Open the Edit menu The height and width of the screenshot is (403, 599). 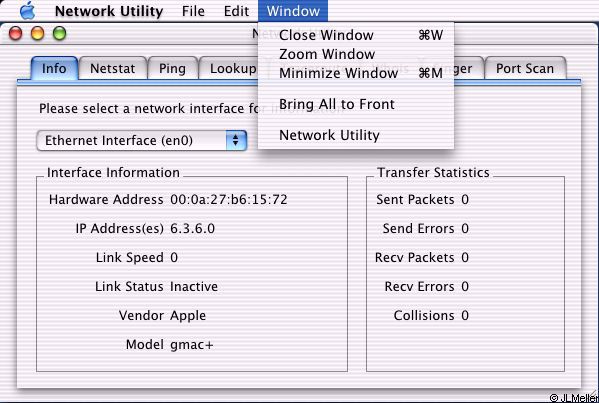point(236,11)
